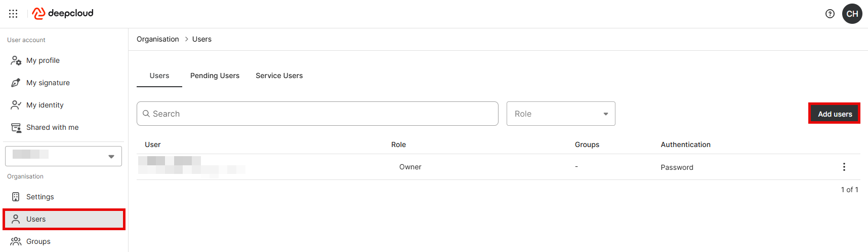Switch to the Service Users tab

tap(279, 76)
